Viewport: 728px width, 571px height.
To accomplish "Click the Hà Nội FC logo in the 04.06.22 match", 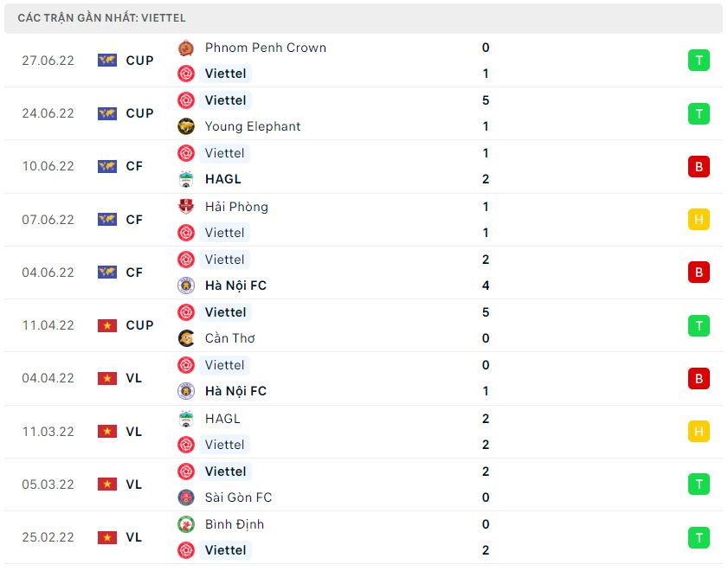I will click(186, 285).
